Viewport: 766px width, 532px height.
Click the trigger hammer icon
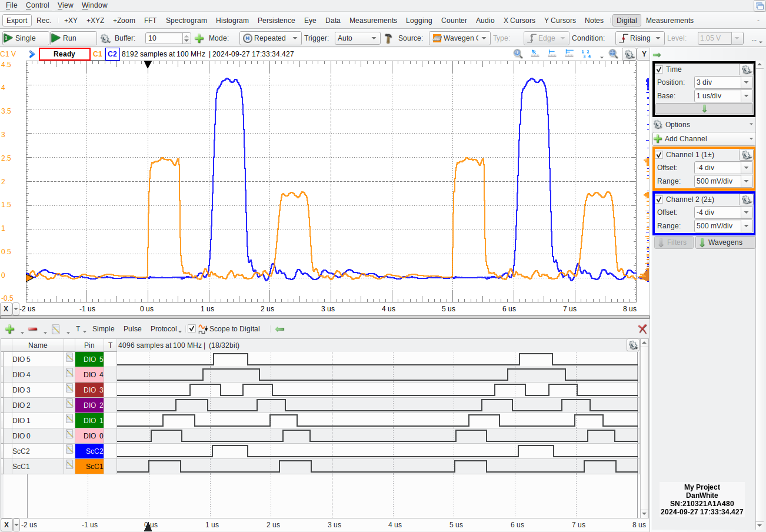[x=389, y=38]
